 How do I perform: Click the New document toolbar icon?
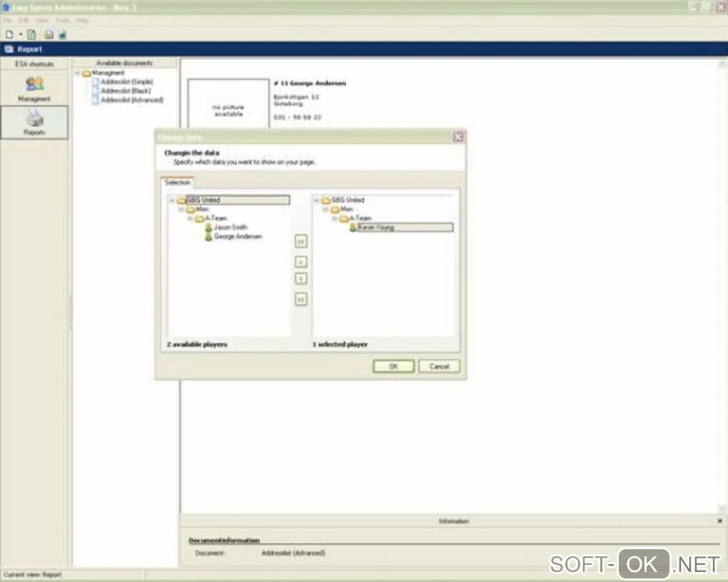tap(9, 34)
